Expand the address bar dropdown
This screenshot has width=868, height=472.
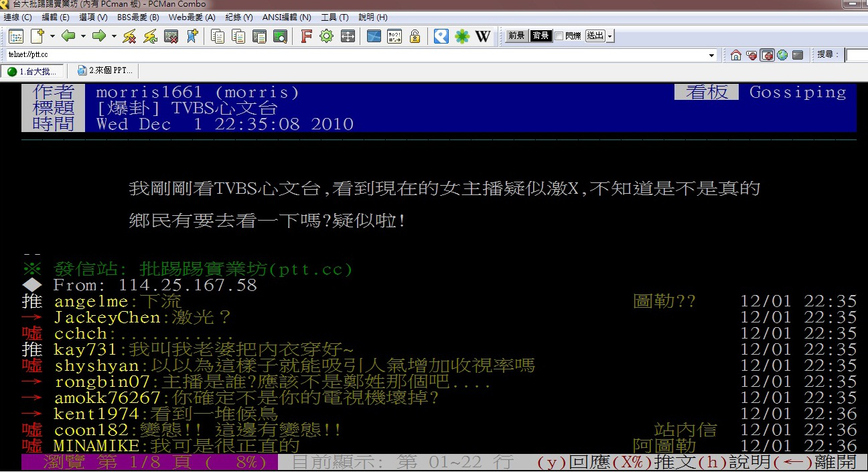pyautogui.click(x=712, y=55)
